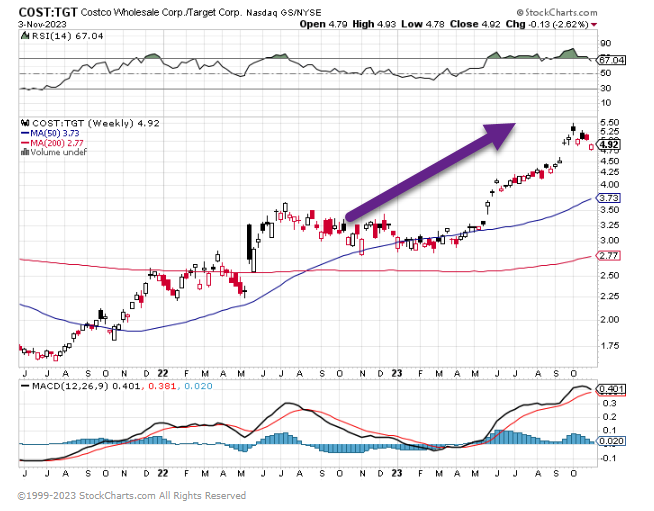Click the 'MACD(12,26,9) 0.401' indicator label
654x511 pixels.
pos(86,386)
